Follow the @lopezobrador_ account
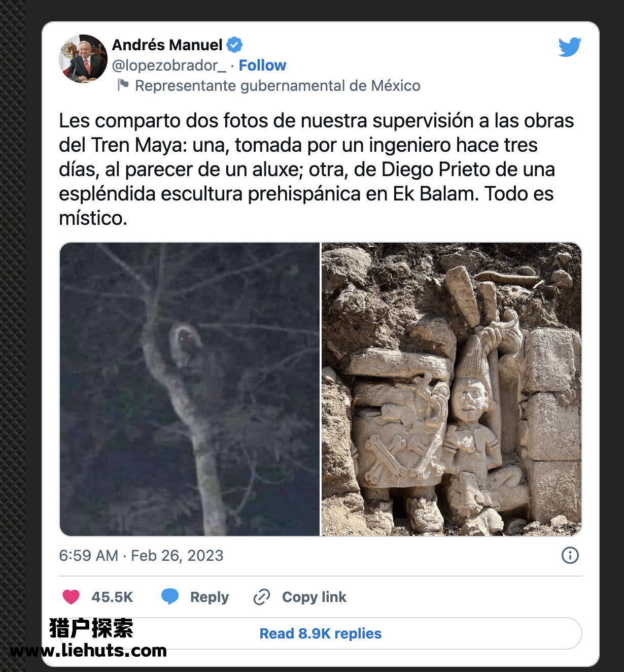This screenshot has width=624, height=672. coord(262,65)
